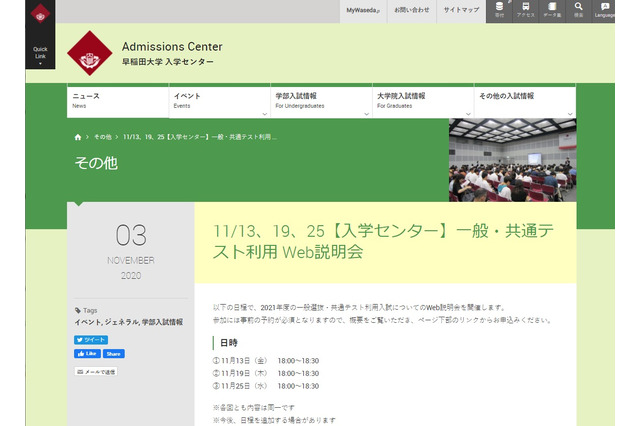Click the large red Waseda diamond logo
Screen dimensions: 640x426
90,53
